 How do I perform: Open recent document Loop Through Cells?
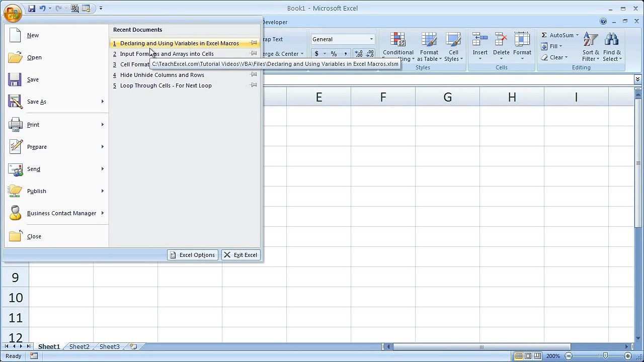pyautogui.click(x=166, y=85)
